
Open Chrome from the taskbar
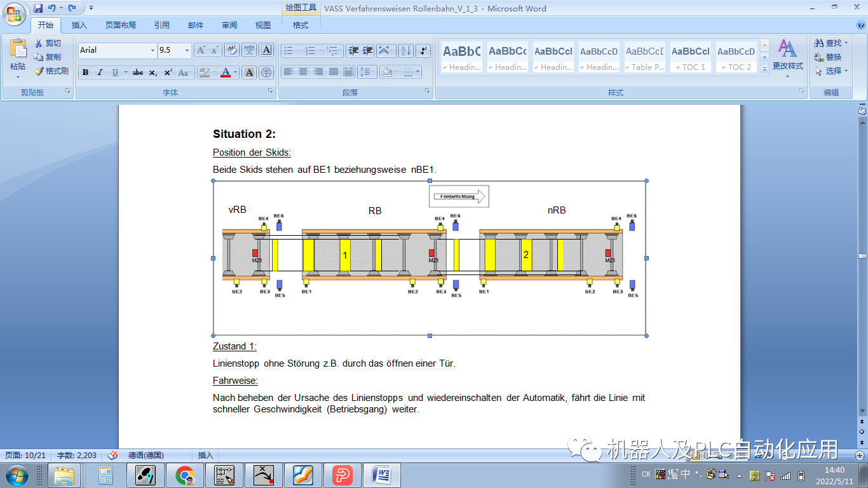[x=184, y=474]
